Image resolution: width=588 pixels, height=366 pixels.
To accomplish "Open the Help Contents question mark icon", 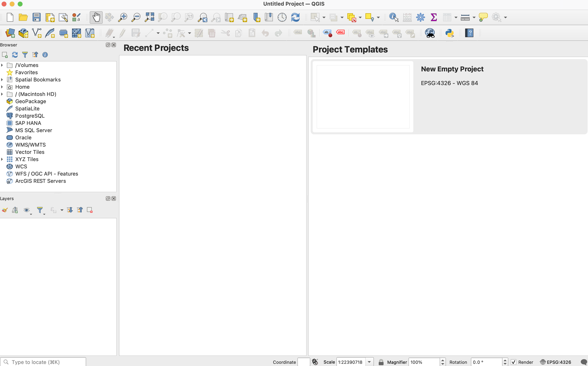I will 469,33.
